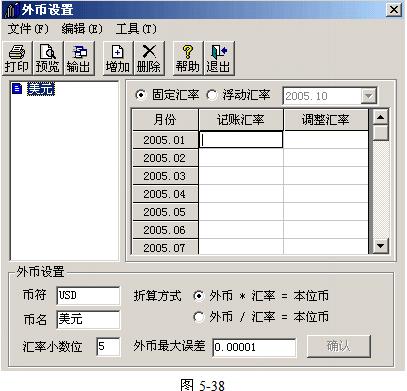
Task: Delete the currency with the 删除 icon
Action: (149, 58)
